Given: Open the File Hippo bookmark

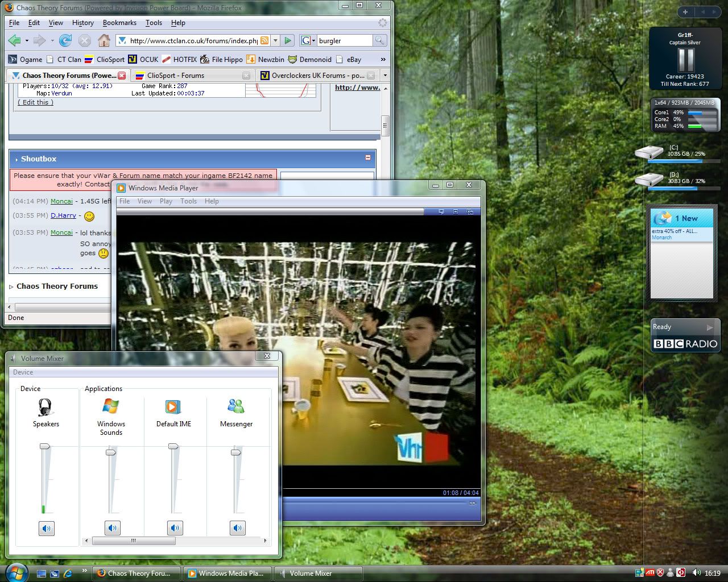Looking at the screenshot, I should point(222,59).
